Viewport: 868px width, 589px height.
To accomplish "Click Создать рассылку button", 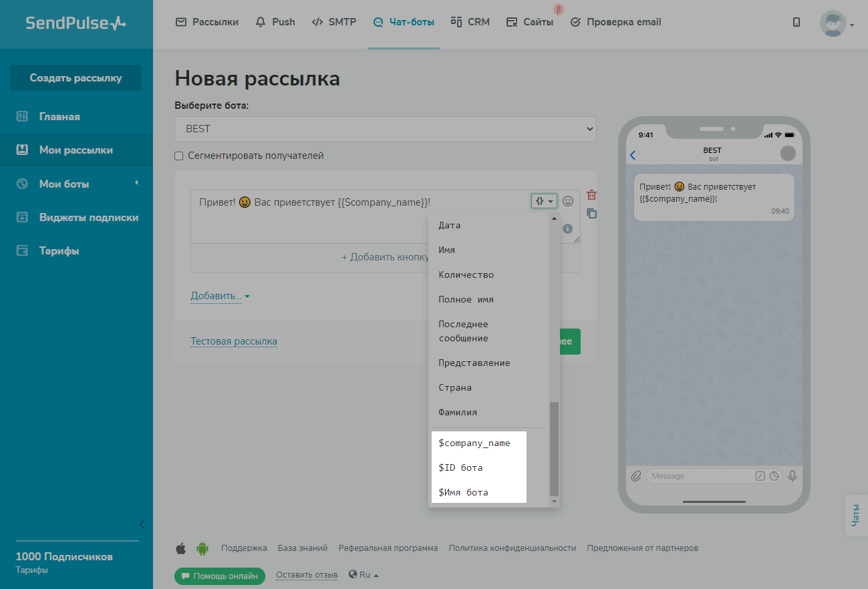I will pos(76,77).
